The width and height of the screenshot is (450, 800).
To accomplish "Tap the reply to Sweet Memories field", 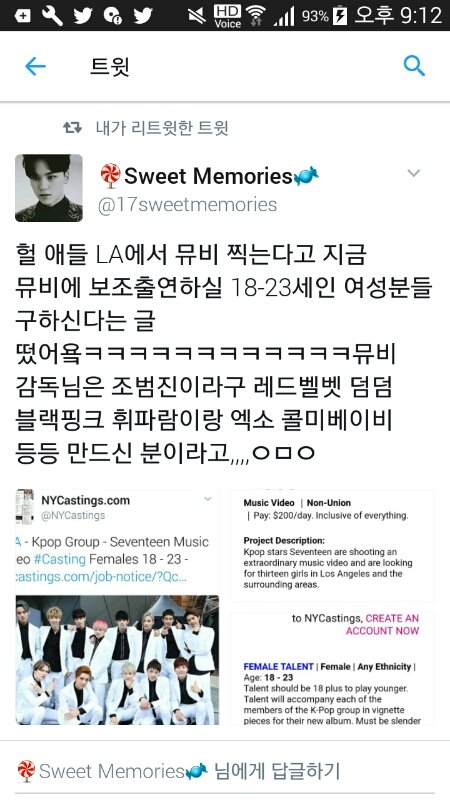I will click(x=225, y=771).
